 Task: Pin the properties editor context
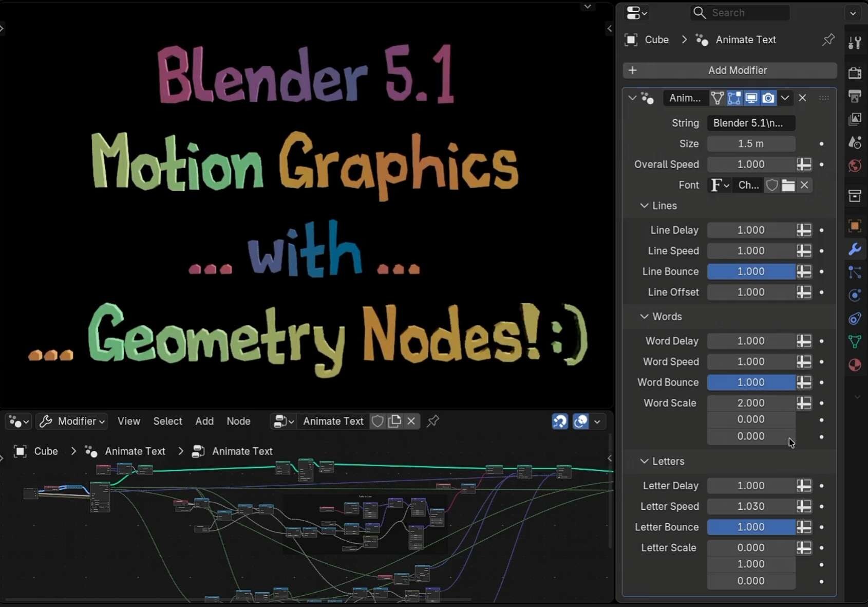[828, 40]
